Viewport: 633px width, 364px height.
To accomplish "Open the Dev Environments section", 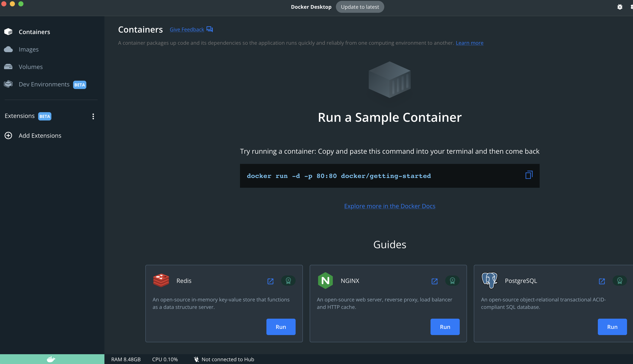I will [44, 84].
